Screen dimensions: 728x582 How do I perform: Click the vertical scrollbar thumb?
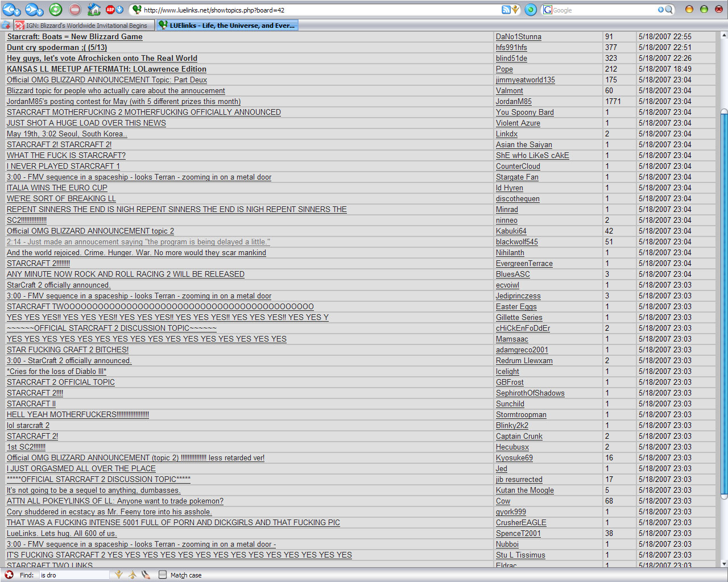pos(724,304)
